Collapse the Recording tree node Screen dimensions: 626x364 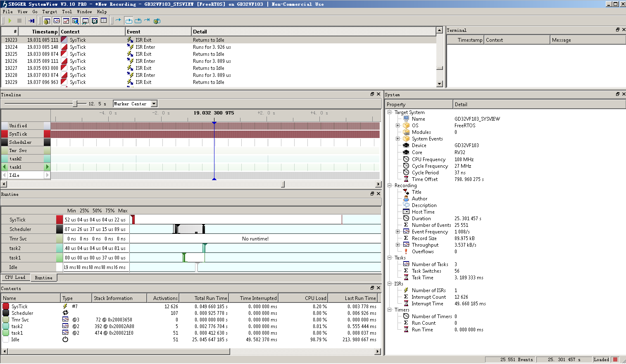pyautogui.click(x=389, y=186)
